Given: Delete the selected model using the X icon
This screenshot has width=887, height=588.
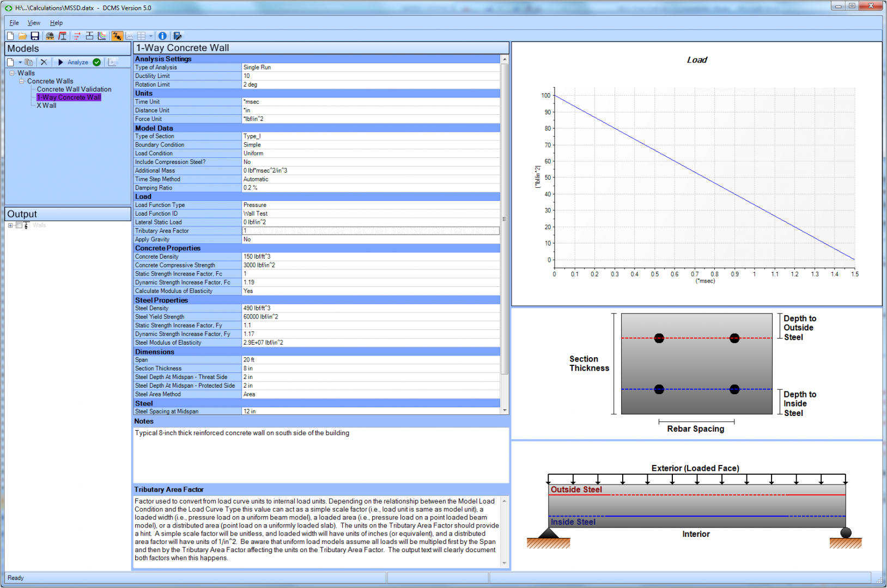Looking at the screenshot, I should pyautogui.click(x=44, y=62).
